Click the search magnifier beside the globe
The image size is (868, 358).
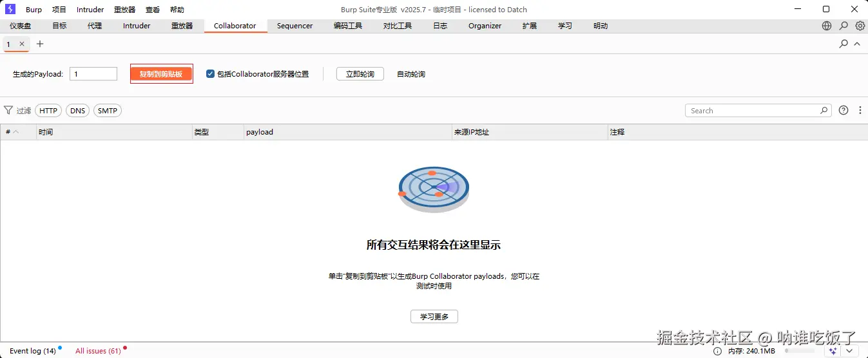click(844, 26)
